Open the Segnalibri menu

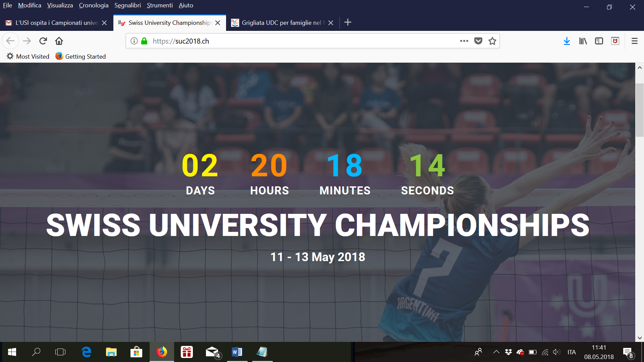pyautogui.click(x=127, y=5)
